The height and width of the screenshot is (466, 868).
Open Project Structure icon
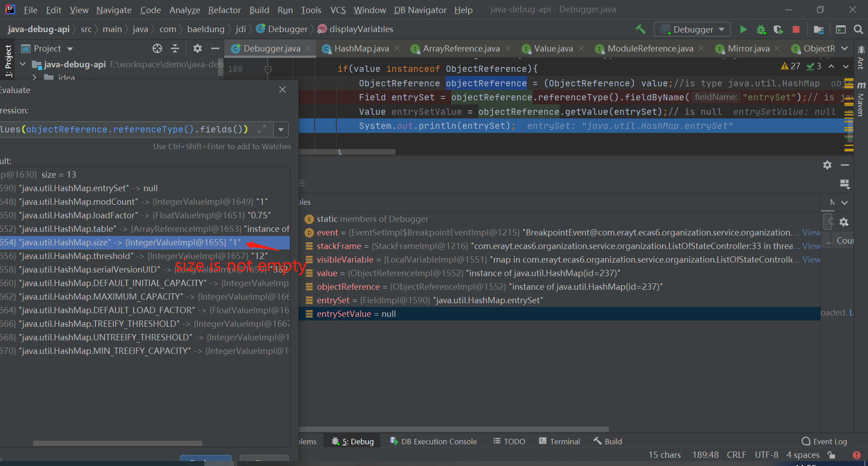818,29
